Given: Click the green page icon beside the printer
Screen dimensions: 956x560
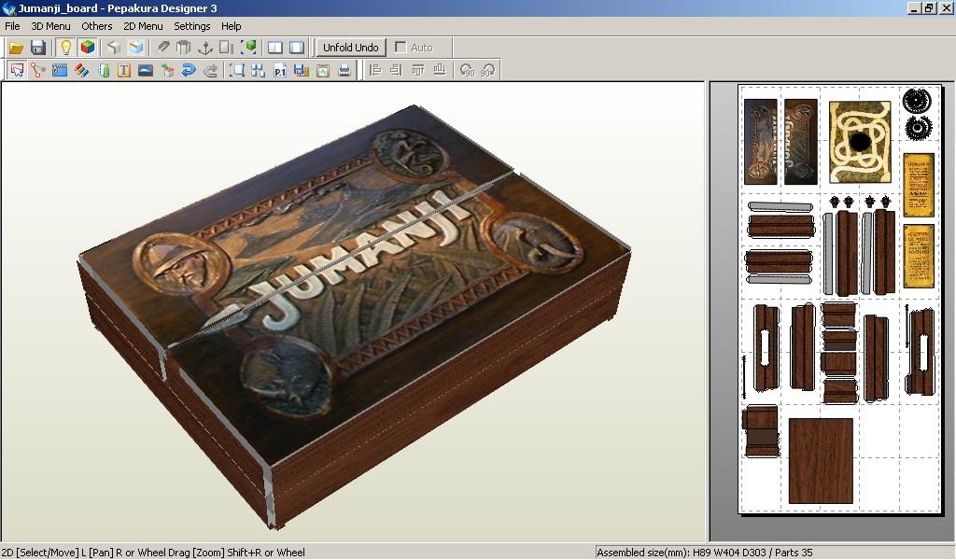Looking at the screenshot, I should click(x=322, y=71).
